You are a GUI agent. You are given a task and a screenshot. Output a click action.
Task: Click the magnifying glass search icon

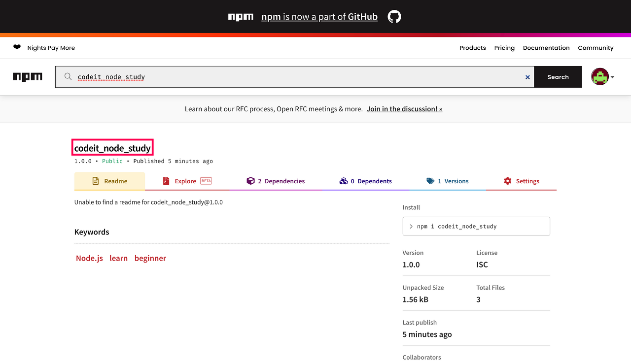pos(69,77)
